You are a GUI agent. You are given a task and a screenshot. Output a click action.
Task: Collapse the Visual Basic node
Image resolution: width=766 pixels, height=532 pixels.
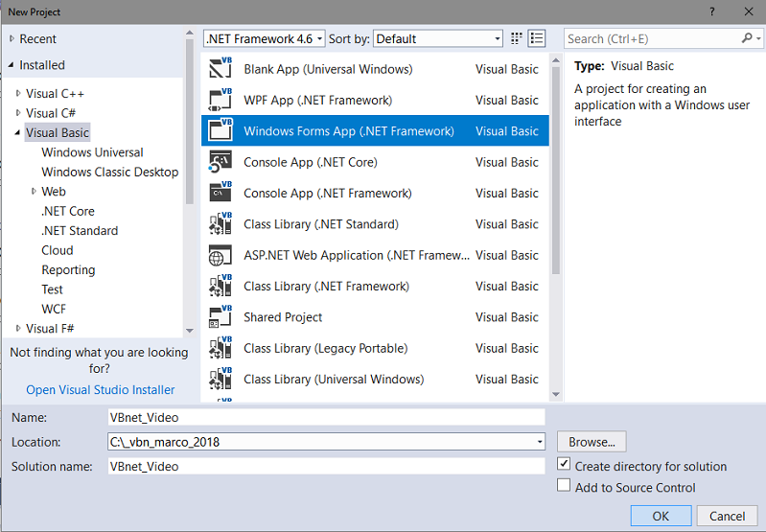[x=17, y=132]
